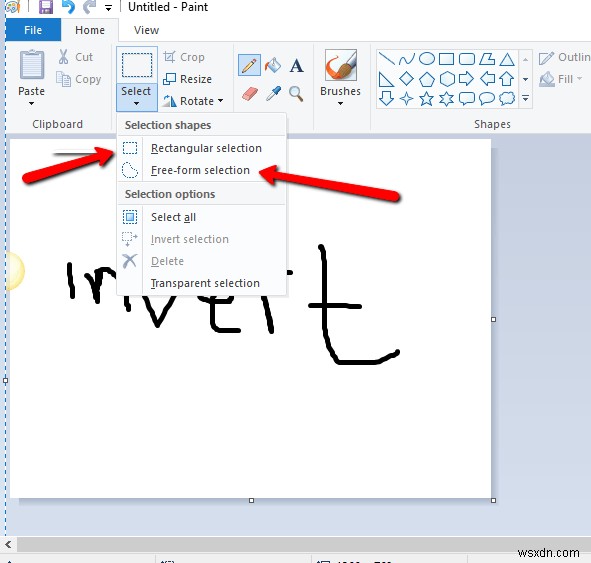The width and height of the screenshot is (591, 563).
Task: Choose the Diamond shape
Action: coord(407,79)
